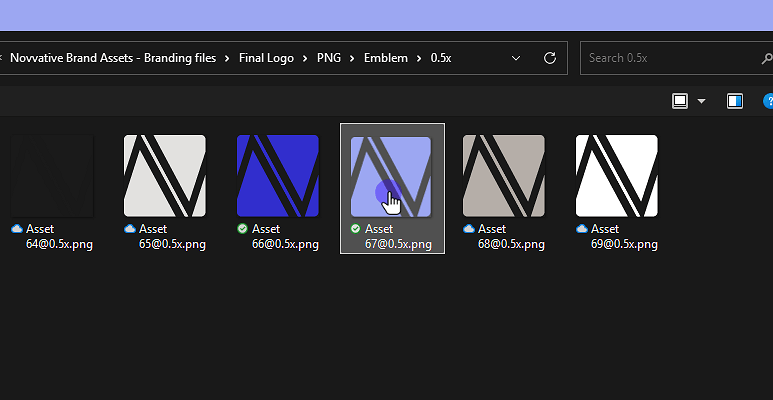The image size is (773, 400).
Task: Click the cloud sync icon of Asset 69
Action: click(x=582, y=229)
